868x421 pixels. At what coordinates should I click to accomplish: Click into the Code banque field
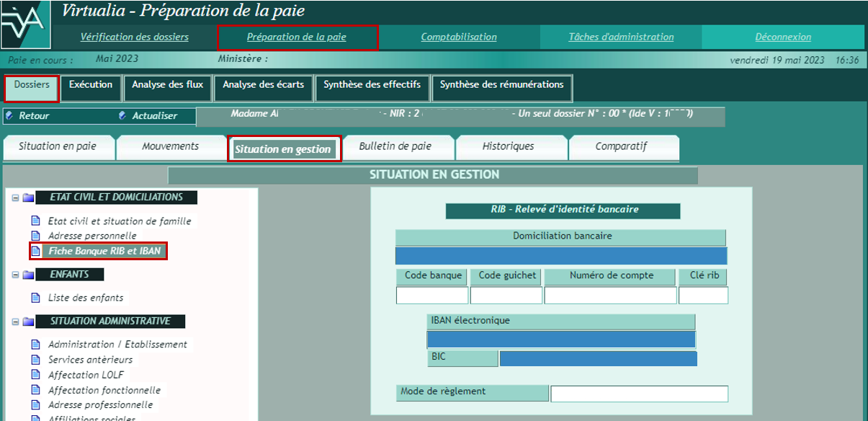click(432, 296)
